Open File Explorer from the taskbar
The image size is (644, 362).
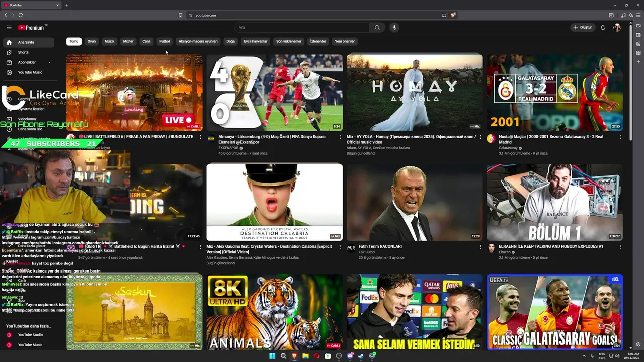click(305, 356)
